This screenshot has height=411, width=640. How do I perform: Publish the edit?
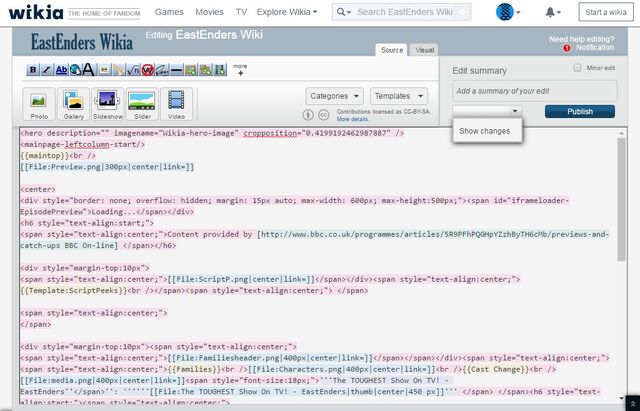tap(580, 111)
